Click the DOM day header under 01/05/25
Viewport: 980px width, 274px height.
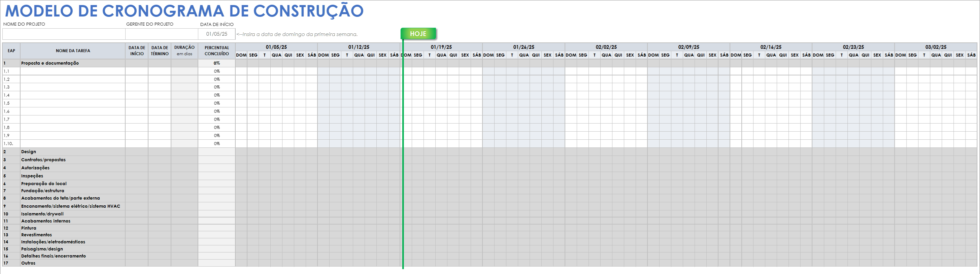point(241,55)
